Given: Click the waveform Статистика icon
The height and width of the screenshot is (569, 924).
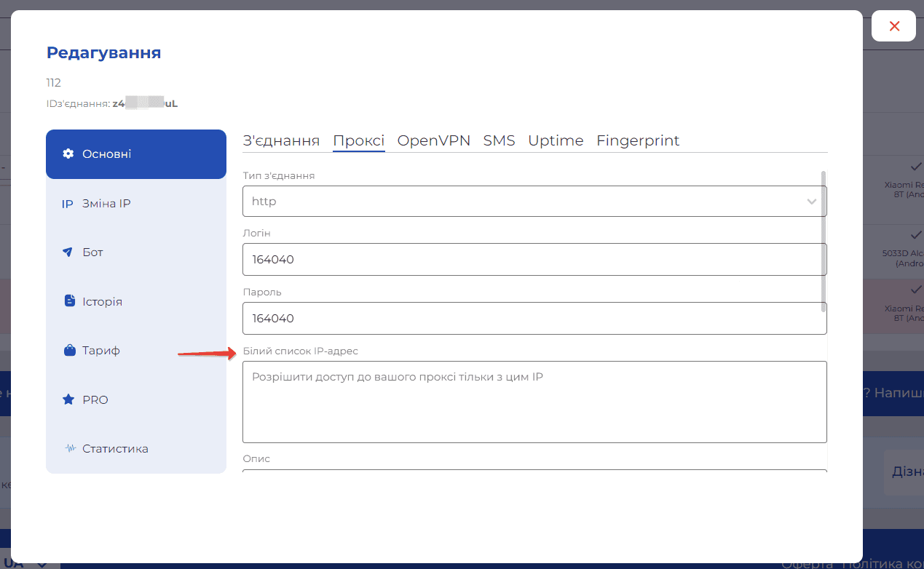Looking at the screenshot, I should click(70, 449).
